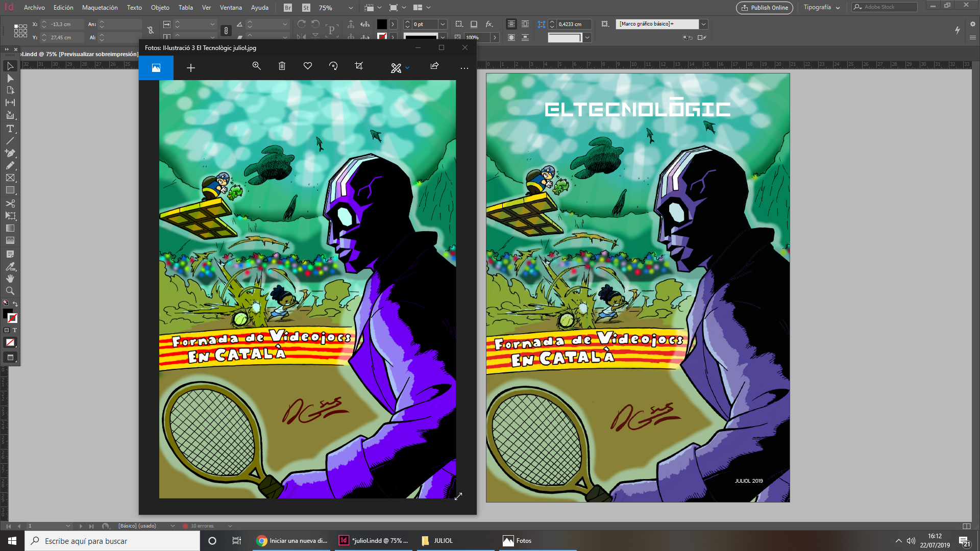Open Bridge via the Br icon
The height and width of the screenshot is (551, 980).
(x=288, y=8)
